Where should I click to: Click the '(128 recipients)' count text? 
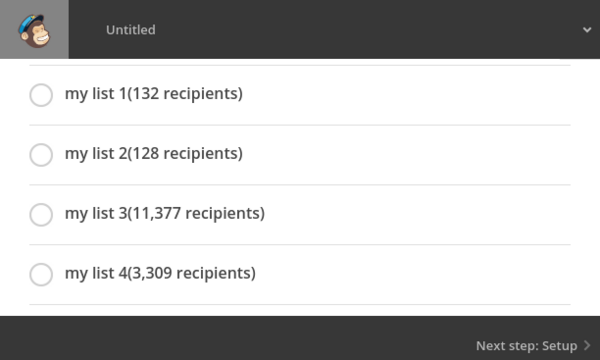pos(185,153)
